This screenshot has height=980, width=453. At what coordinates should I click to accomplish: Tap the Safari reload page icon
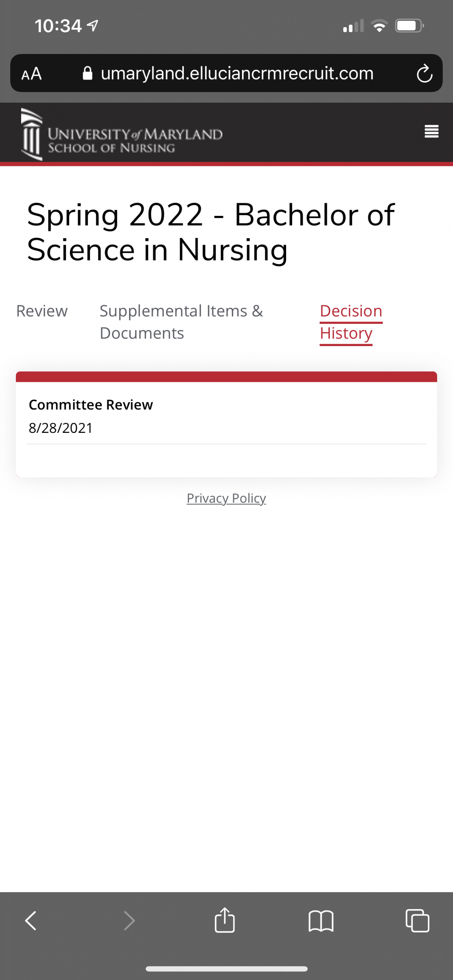(x=424, y=74)
